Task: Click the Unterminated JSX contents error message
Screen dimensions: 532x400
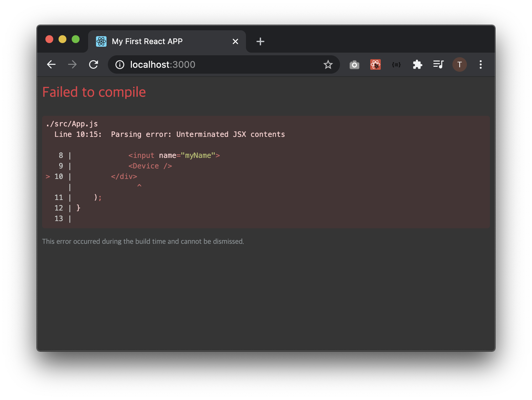Action: click(231, 135)
